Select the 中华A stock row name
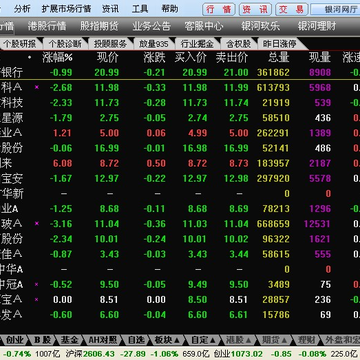 [11, 269]
